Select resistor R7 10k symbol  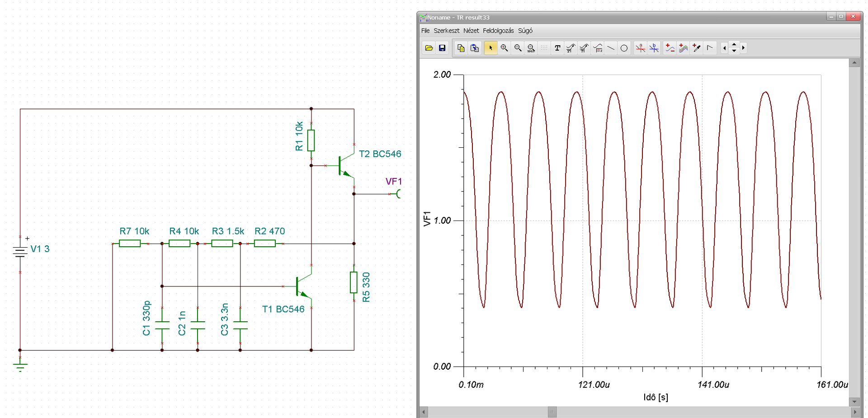coord(130,244)
